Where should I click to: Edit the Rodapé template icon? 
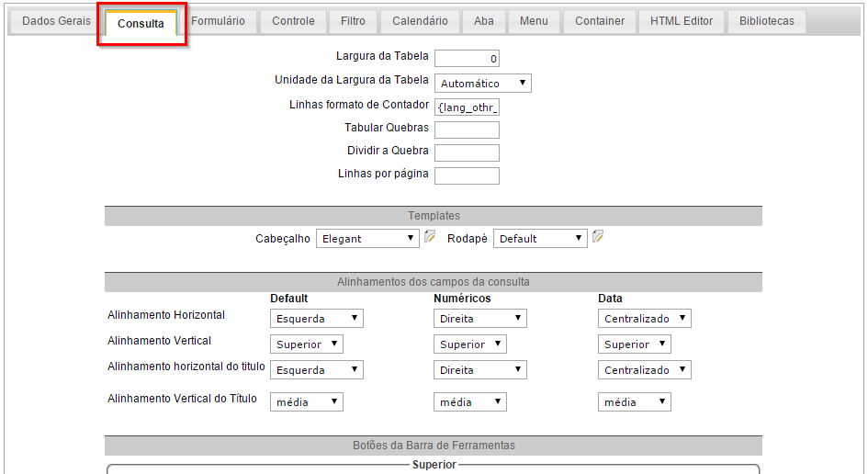click(598, 237)
